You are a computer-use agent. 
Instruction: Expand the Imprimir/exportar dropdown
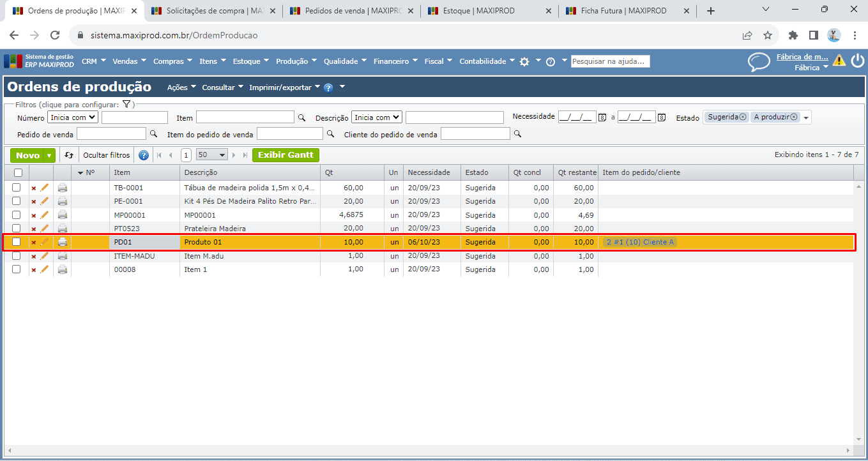coord(284,87)
